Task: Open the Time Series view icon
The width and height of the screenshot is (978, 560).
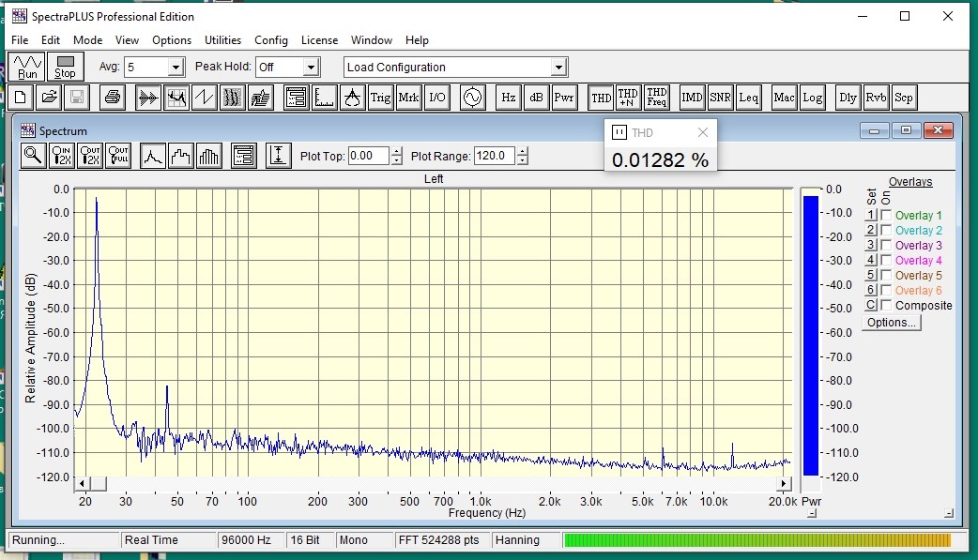Action: [x=147, y=98]
